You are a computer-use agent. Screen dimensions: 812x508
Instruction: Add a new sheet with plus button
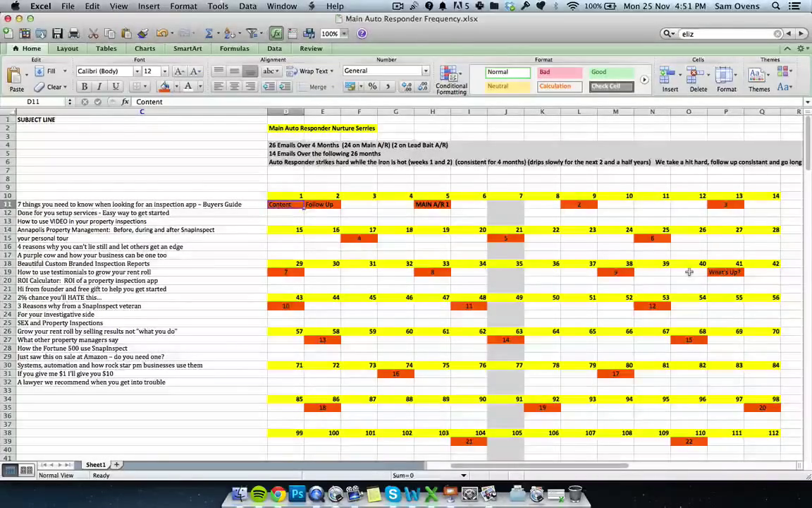click(x=116, y=464)
